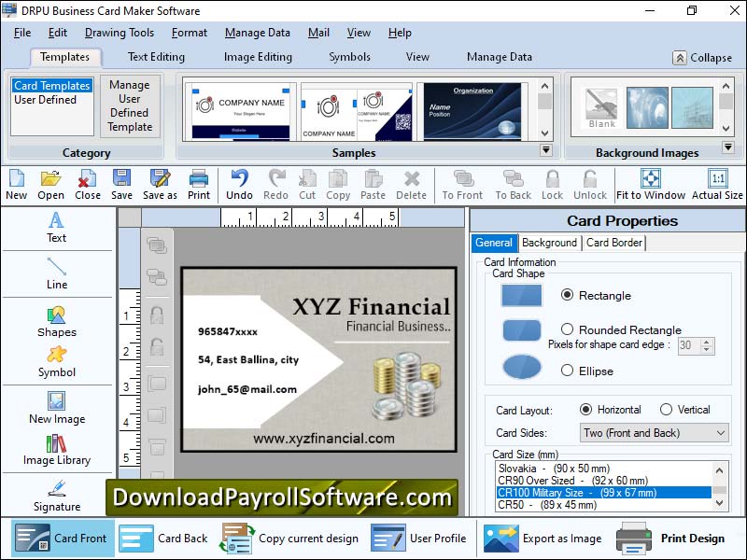747x560 pixels.
Task: Click the Redo icon
Action: click(275, 185)
